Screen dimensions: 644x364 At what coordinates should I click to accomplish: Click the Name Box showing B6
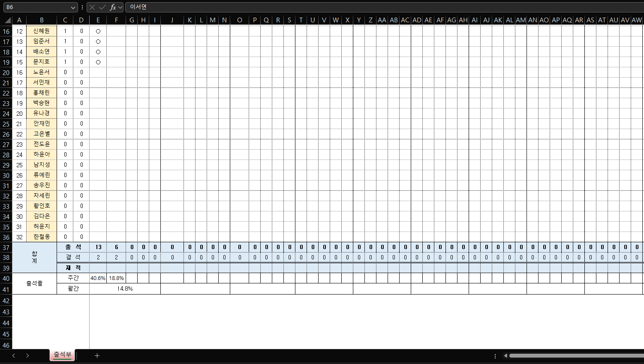[x=36, y=7]
